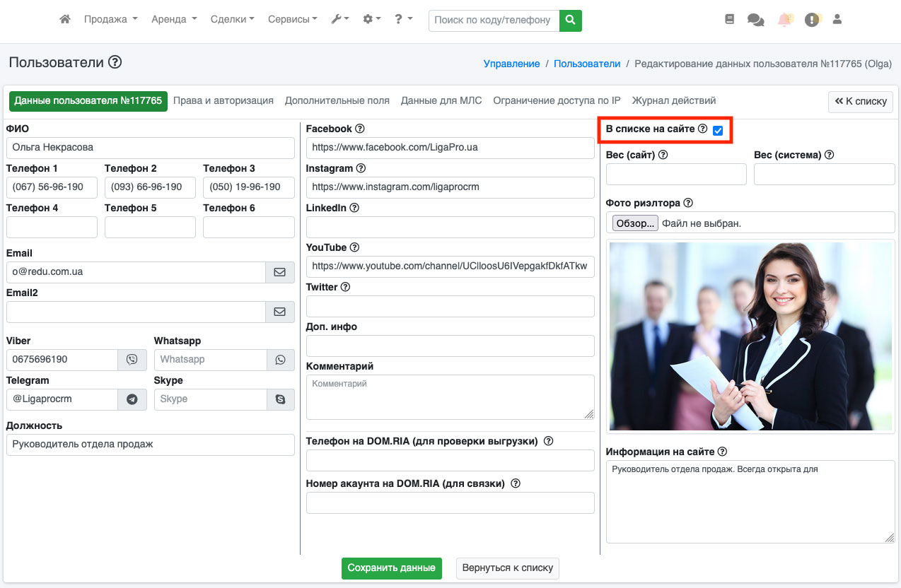
Task: Switch to 'Права и авторизация' tab
Action: pyautogui.click(x=223, y=101)
